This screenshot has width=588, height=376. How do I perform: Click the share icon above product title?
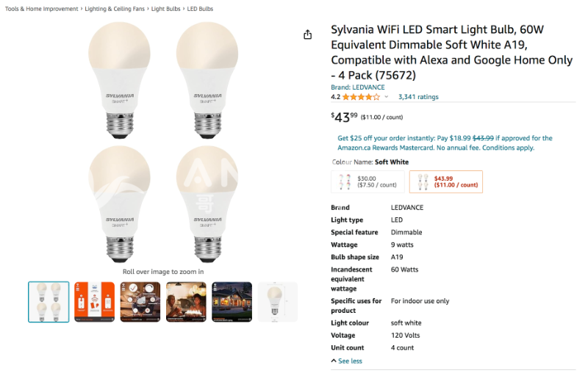point(308,35)
